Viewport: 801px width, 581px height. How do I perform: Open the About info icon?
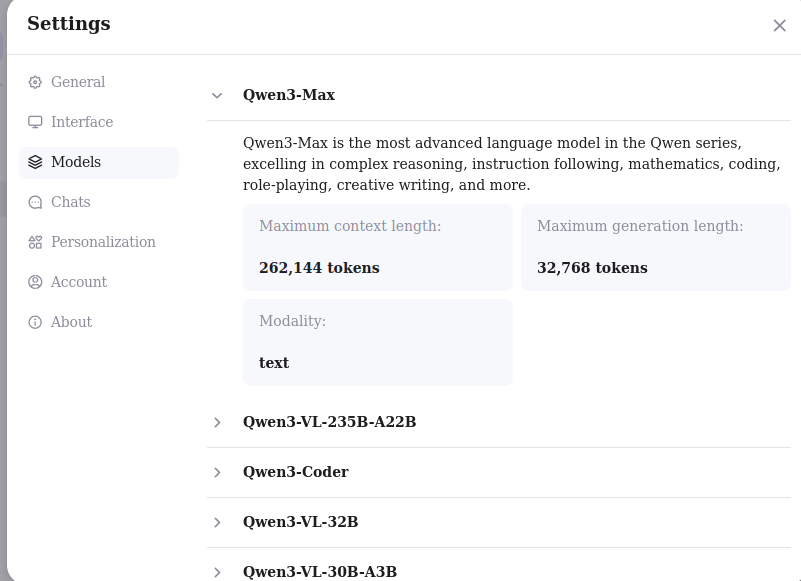coord(35,322)
